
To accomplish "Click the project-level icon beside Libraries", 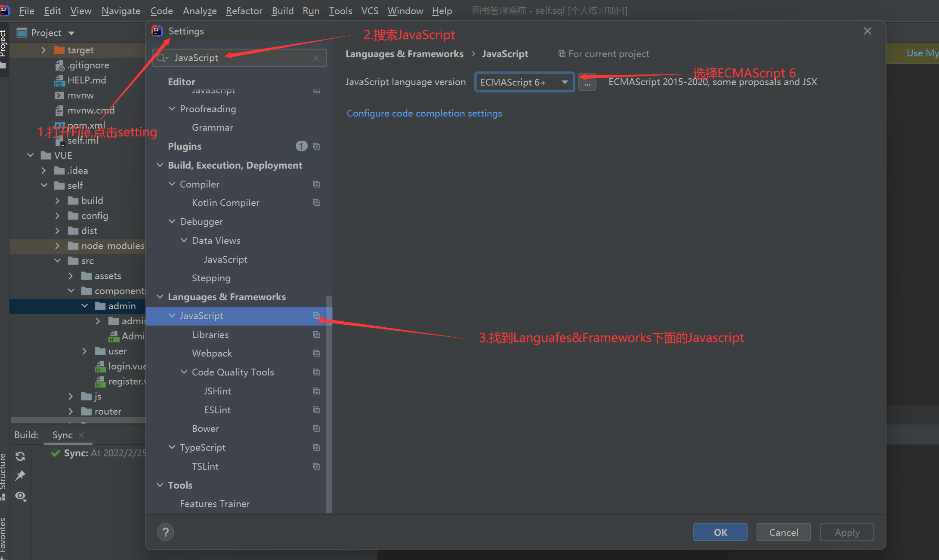I will tap(316, 335).
